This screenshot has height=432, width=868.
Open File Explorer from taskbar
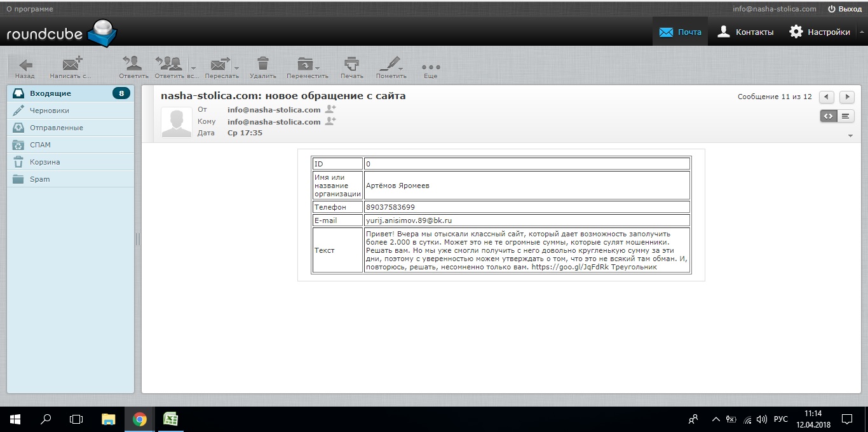[109, 419]
